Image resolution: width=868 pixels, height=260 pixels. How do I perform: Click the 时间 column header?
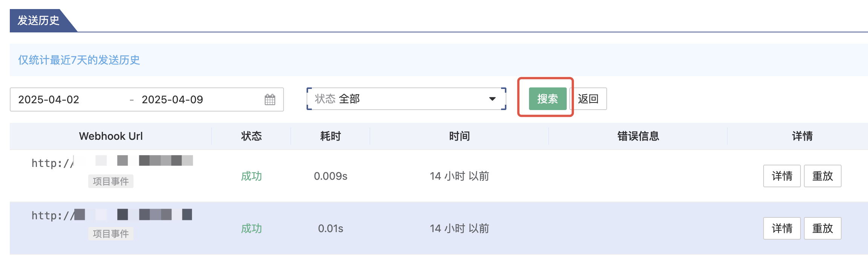pyautogui.click(x=459, y=136)
